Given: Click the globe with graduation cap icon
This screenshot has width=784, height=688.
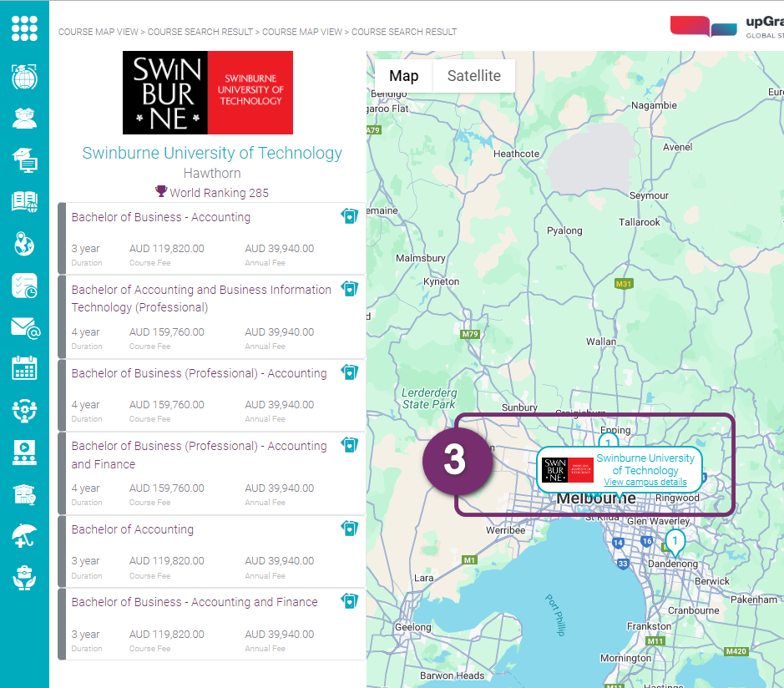Looking at the screenshot, I should point(24,76).
